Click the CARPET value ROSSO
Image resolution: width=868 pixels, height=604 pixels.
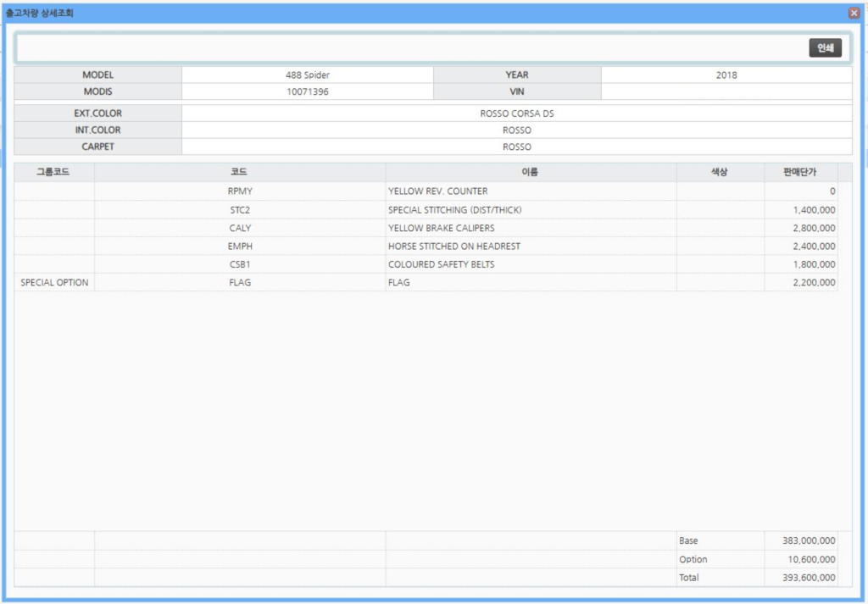[516, 147]
